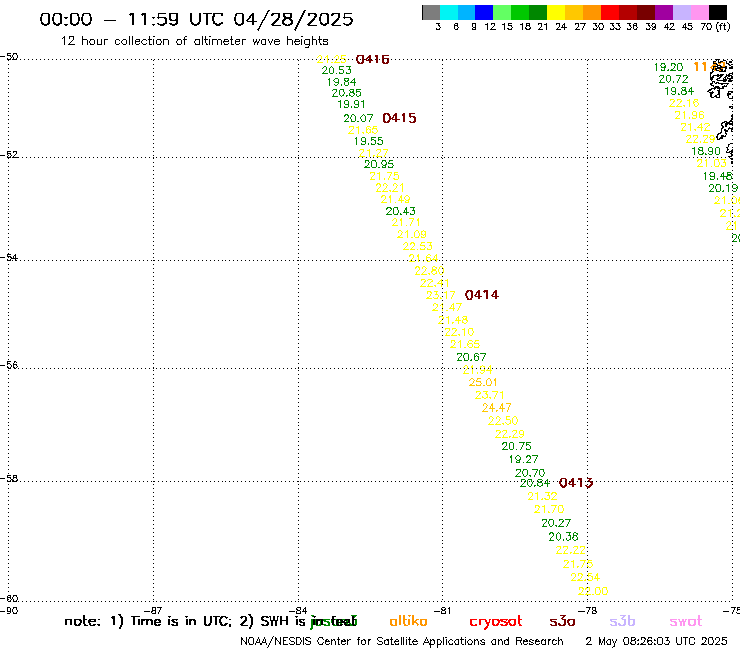
Task: Click the lavender legend swatch
Action: [x=681, y=12]
